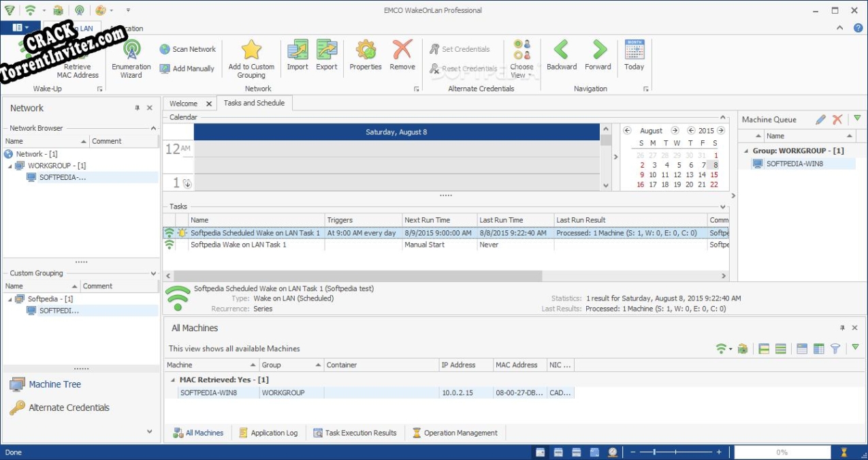Click the Export icon in Network group

pyautogui.click(x=327, y=55)
